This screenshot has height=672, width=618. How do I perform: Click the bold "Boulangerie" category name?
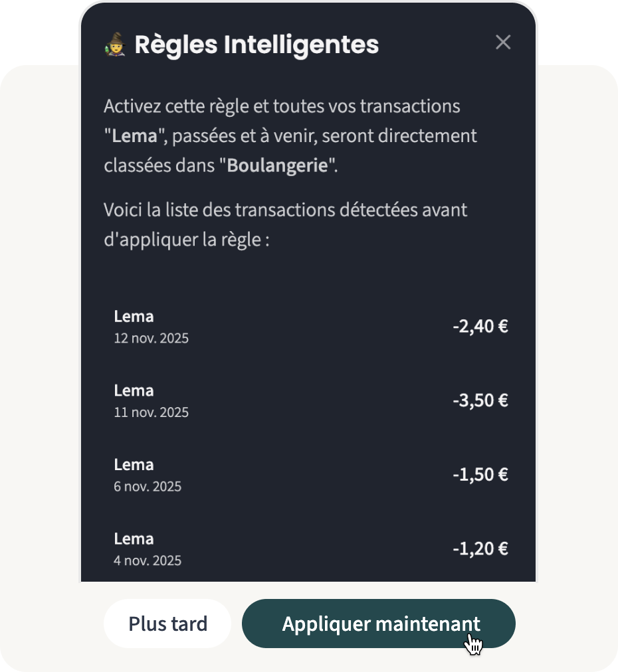[278, 165]
